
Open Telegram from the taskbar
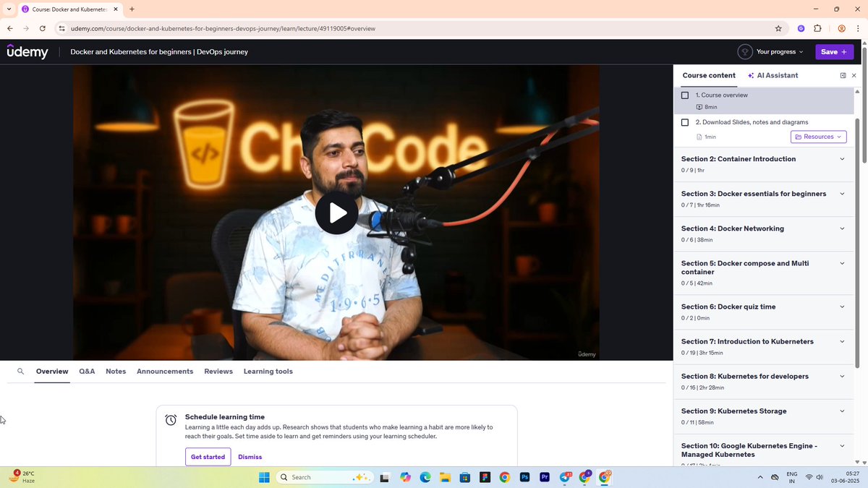(565, 477)
